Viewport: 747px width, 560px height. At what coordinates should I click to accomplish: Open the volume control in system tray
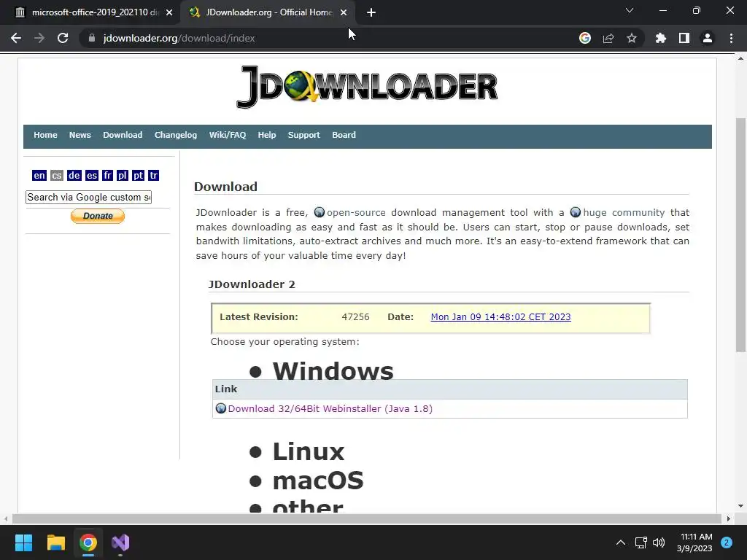pos(659,542)
